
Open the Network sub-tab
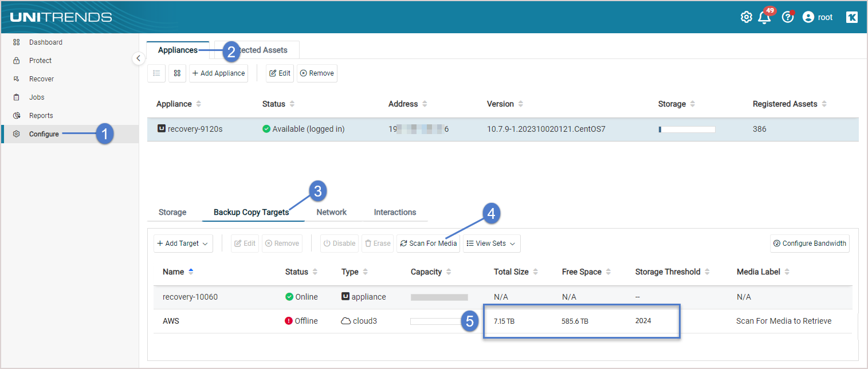[x=332, y=212]
